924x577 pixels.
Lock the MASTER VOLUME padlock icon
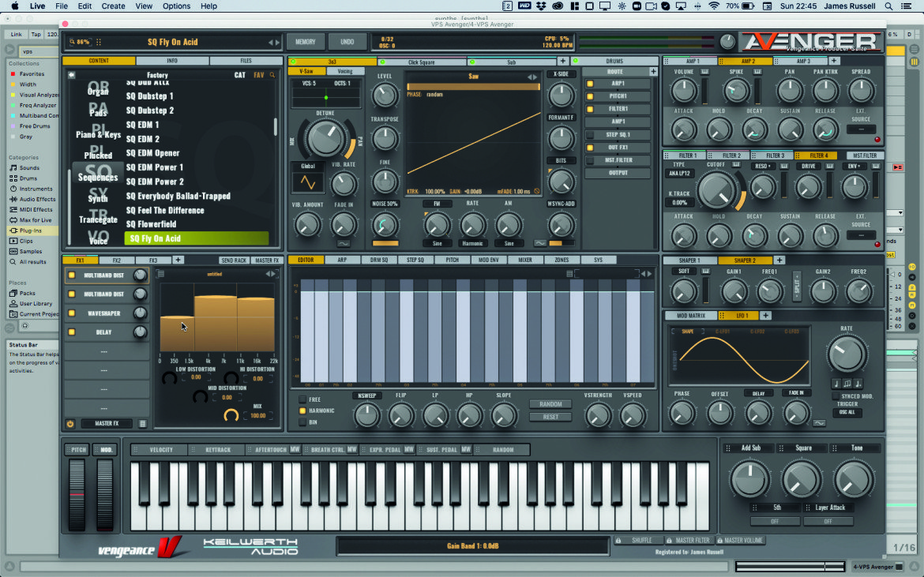720,540
